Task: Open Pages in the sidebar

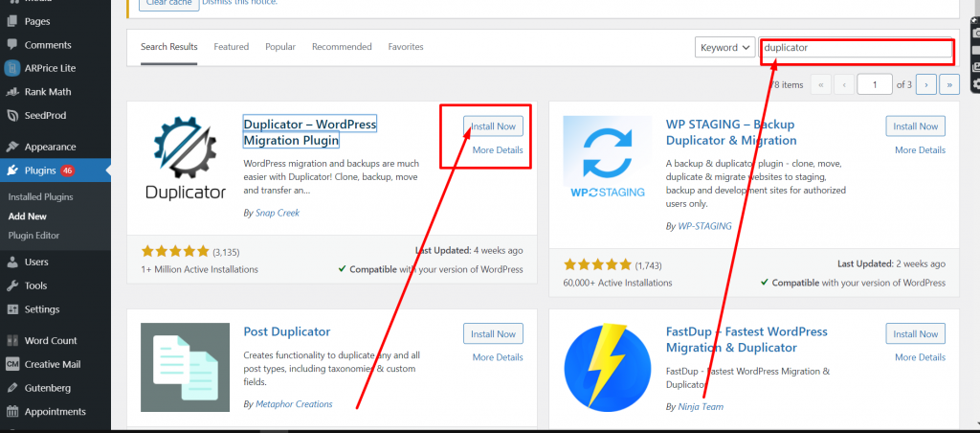Action: click(x=37, y=21)
